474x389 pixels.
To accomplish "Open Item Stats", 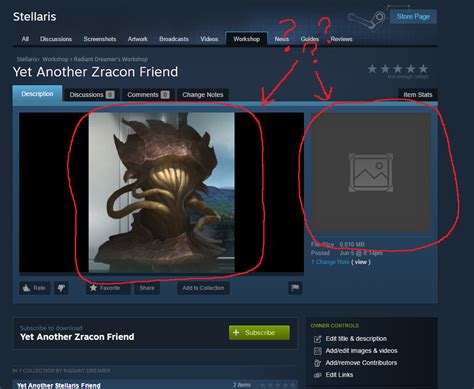I will pos(418,95).
